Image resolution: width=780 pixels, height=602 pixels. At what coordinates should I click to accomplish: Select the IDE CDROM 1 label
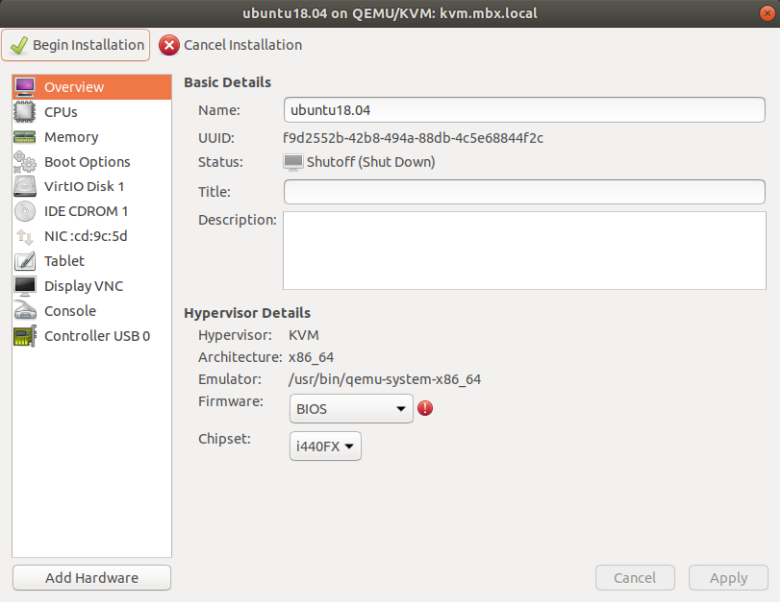point(86,211)
